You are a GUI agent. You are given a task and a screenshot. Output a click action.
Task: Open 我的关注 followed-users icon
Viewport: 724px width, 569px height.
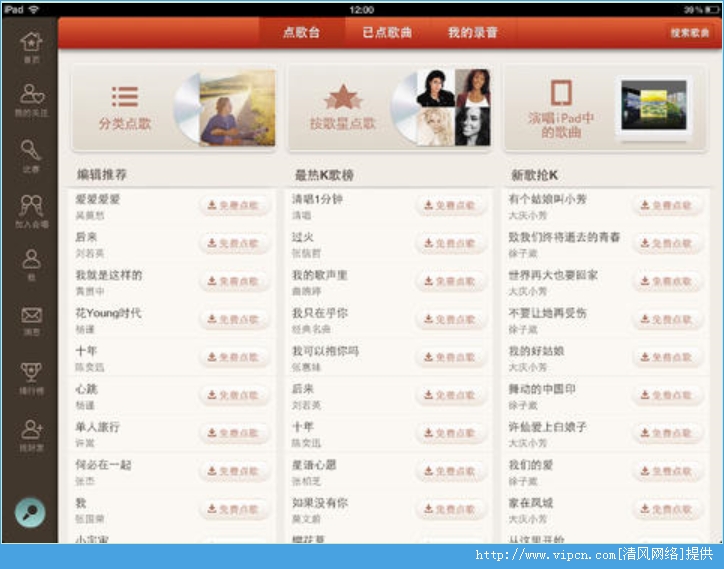31,94
